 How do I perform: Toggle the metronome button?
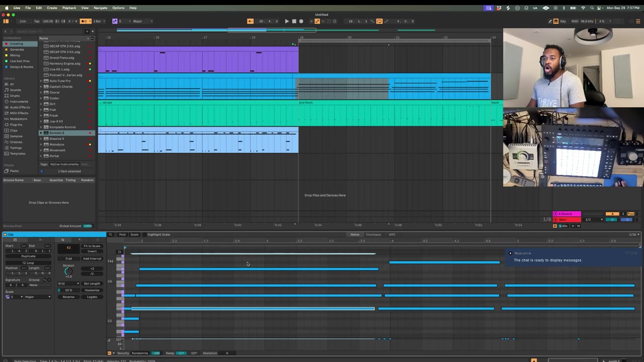84,21
